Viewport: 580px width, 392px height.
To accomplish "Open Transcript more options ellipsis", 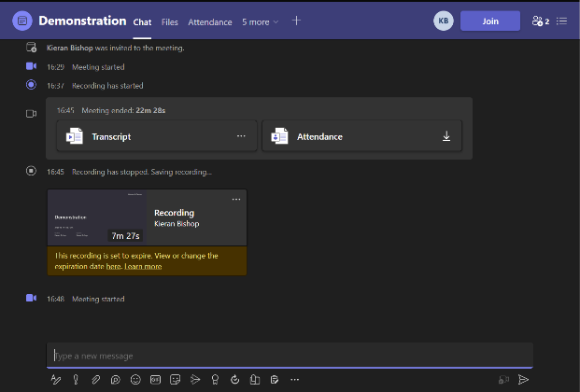I will point(241,136).
